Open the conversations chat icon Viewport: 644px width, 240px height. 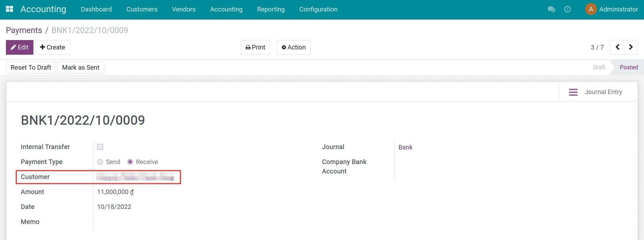pos(551,9)
